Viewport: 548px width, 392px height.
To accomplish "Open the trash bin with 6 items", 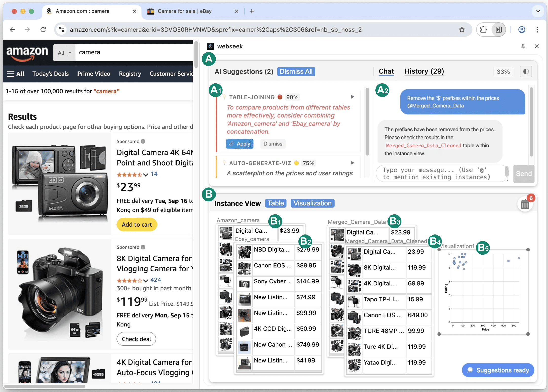I will (525, 204).
